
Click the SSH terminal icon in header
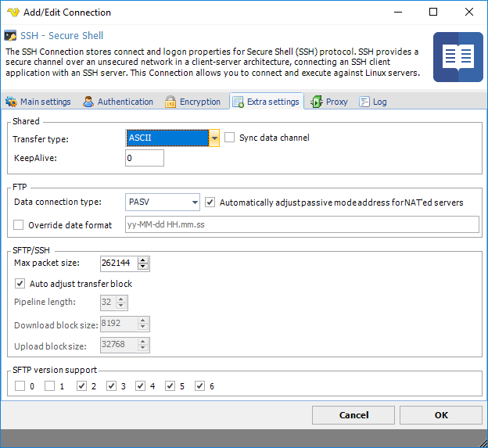tap(10, 36)
